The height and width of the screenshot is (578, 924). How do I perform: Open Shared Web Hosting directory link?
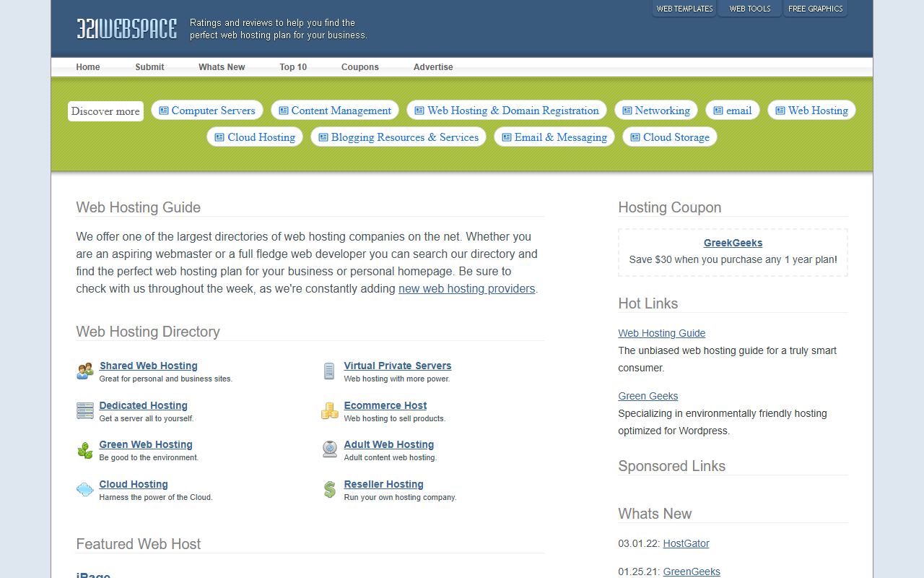coord(148,366)
